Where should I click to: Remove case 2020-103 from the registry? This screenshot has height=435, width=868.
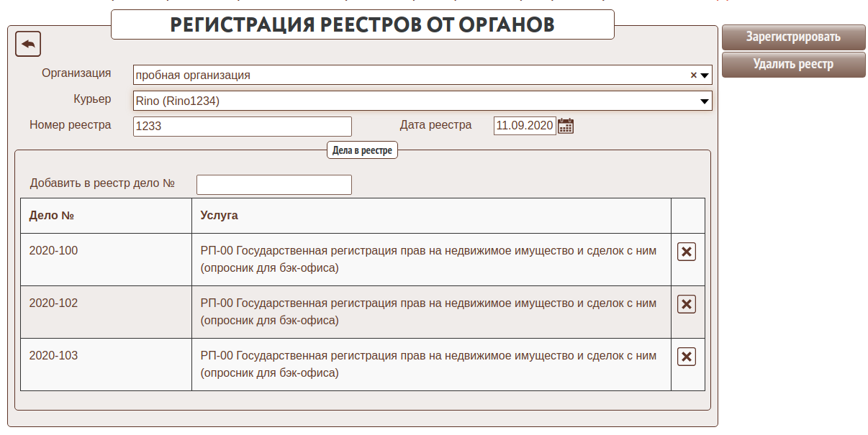[687, 357]
